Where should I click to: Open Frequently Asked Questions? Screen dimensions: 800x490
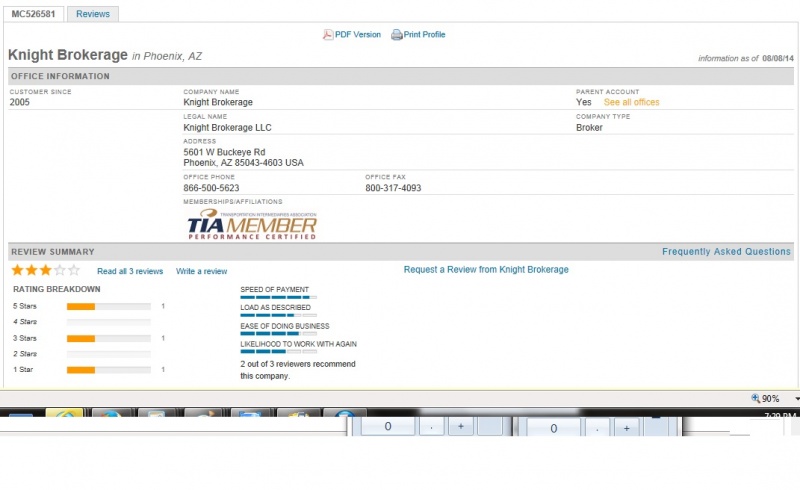pos(726,252)
